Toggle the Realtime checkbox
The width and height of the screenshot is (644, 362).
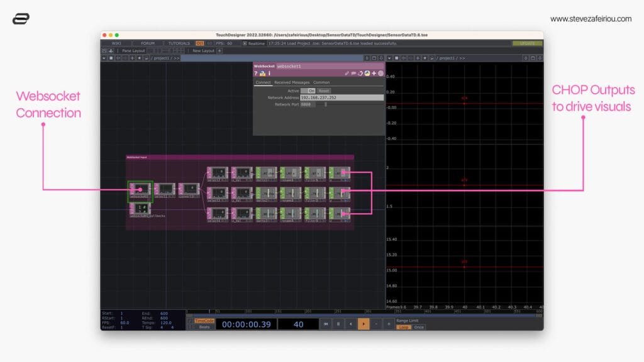point(245,43)
